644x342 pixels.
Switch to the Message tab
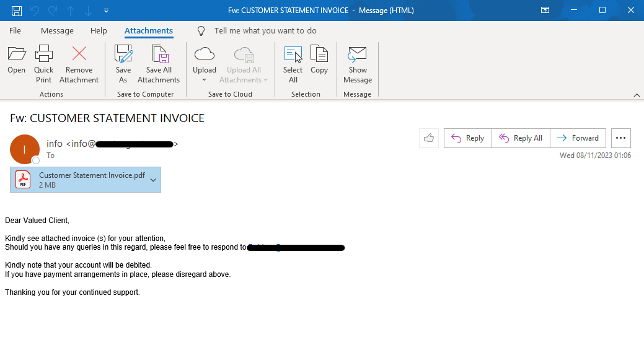[x=57, y=31]
